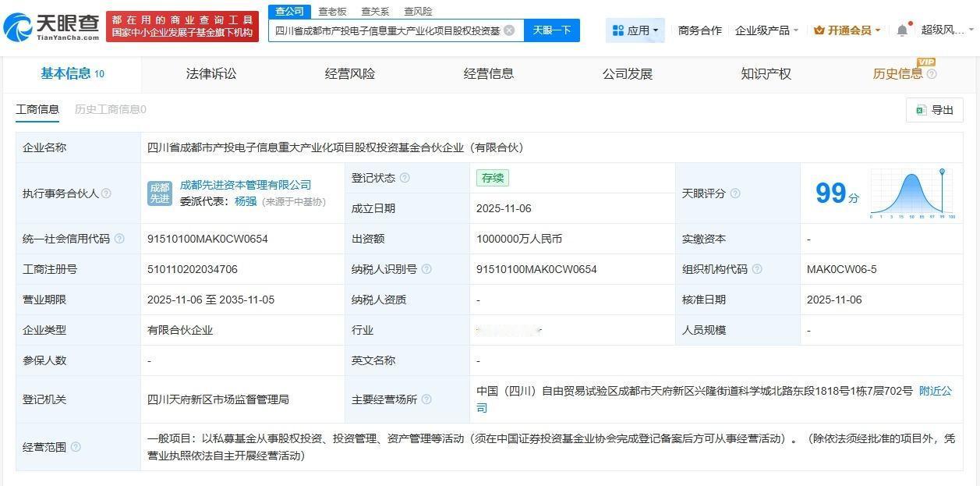980x486 pixels.
Task: Click help icon next to 组织机构代码
Action: pyautogui.click(x=757, y=269)
